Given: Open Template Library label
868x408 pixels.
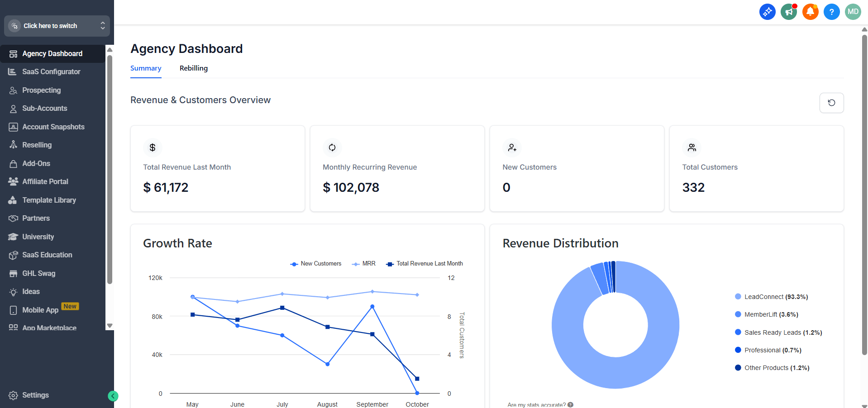Looking at the screenshot, I should point(49,200).
